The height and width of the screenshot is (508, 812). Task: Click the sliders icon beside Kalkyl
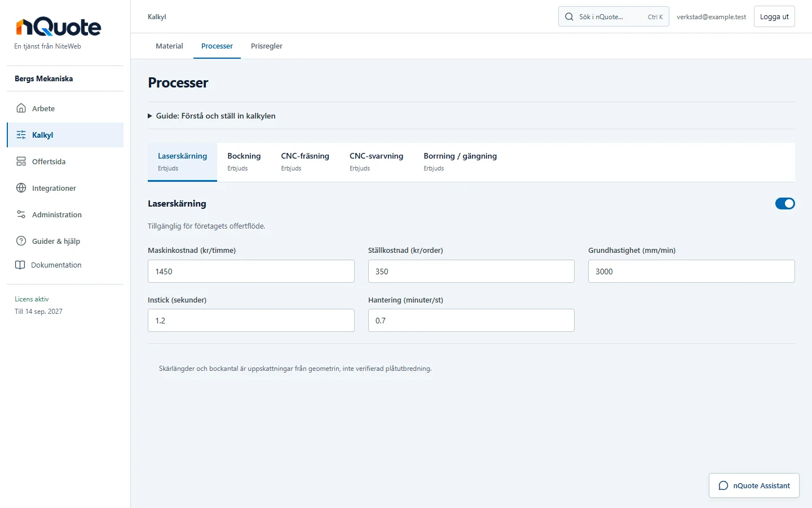[x=21, y=135]
